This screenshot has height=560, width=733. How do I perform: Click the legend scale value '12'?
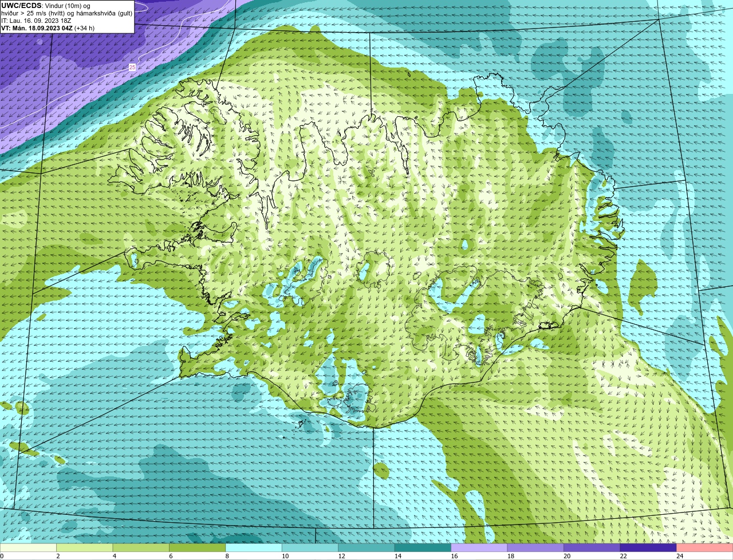click(341, 556)
